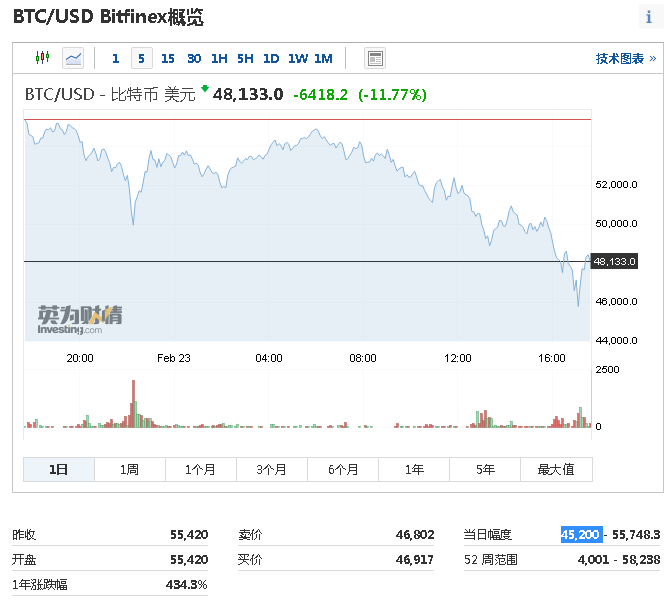The image size is (671, 601).
Task: Click the info icon at top right
Action: point(648,18)
